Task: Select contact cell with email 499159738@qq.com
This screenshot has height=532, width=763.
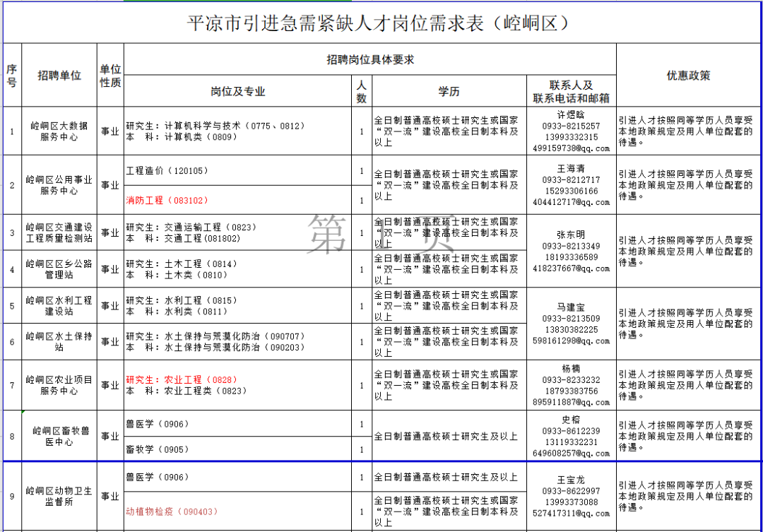Action: [572, 131]
